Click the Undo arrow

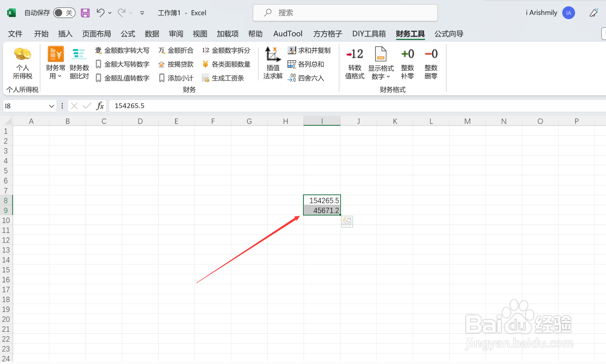100,13
